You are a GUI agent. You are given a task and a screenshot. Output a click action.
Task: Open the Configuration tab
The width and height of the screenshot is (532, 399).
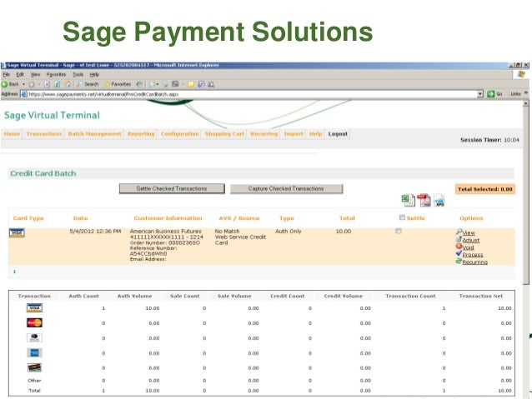(x=180, y=134)
